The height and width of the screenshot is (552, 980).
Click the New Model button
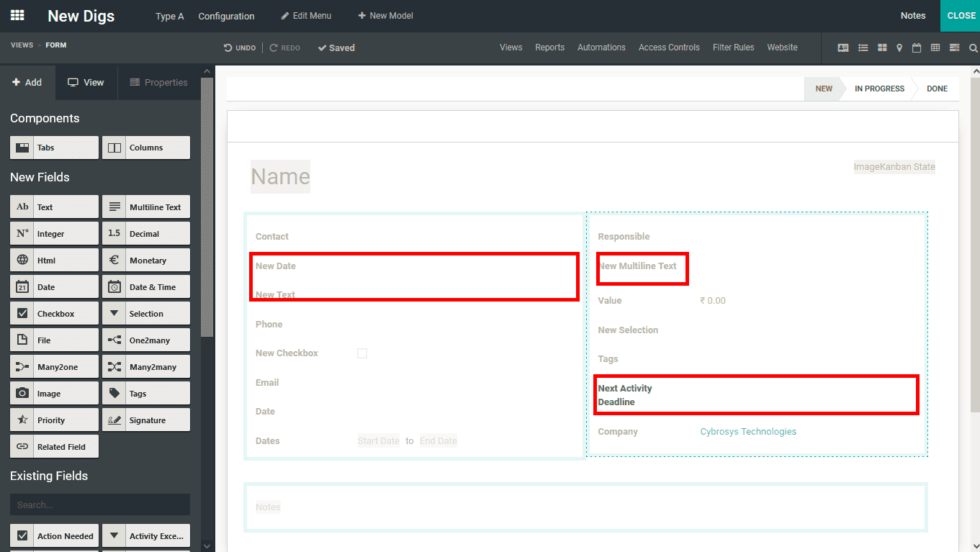tap(385, 15)
